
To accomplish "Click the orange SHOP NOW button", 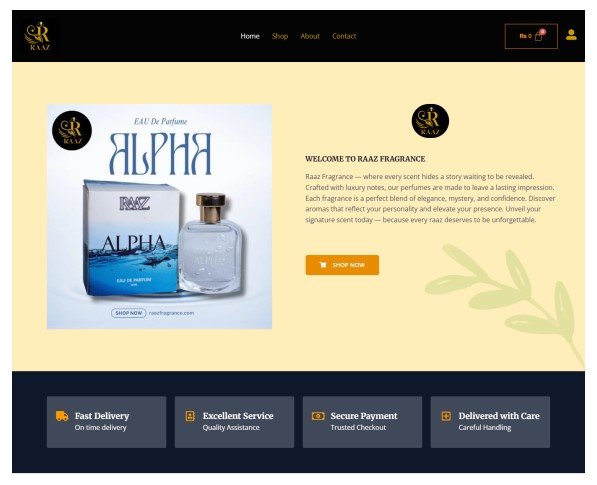I will click(x=342, y=265).
